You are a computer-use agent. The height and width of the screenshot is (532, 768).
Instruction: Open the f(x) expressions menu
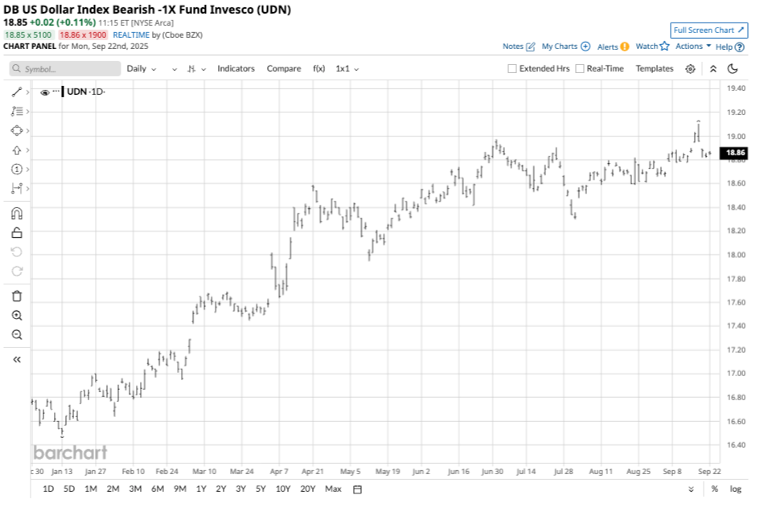tap(318, 69)
